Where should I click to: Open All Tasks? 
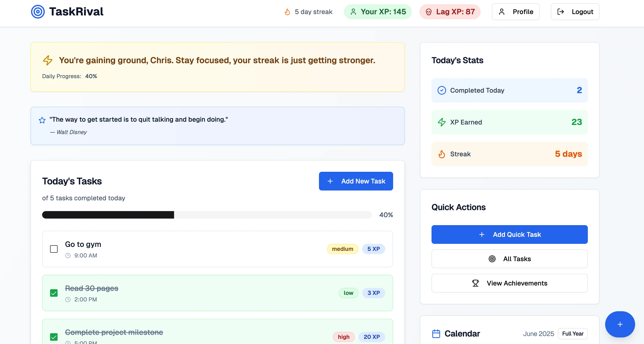coord(509,259)
